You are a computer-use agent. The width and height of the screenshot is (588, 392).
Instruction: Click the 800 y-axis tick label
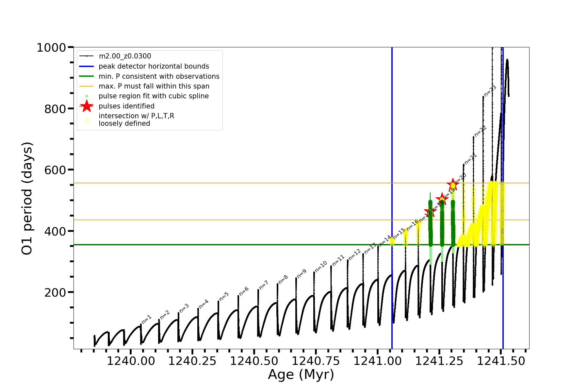[55, 109]
